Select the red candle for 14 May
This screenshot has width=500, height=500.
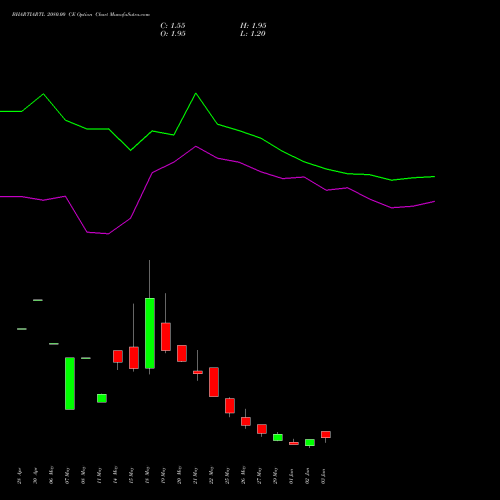[x=118, y=356]
